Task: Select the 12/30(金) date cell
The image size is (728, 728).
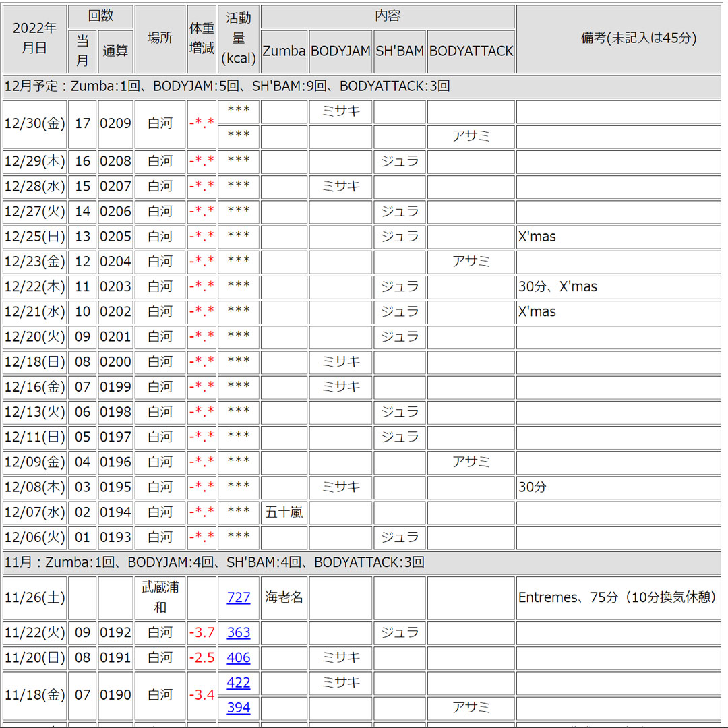Action: pyautogui.click(x=35, y=124)
